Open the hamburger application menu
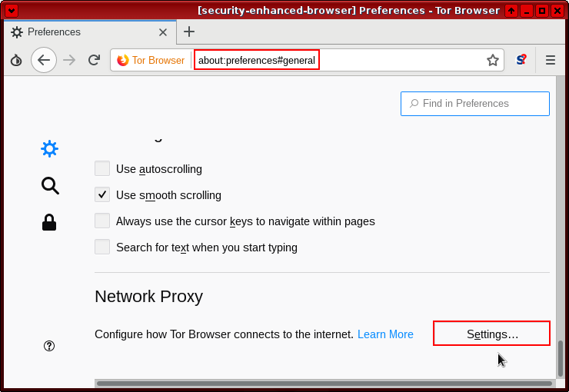 (551, 60)
